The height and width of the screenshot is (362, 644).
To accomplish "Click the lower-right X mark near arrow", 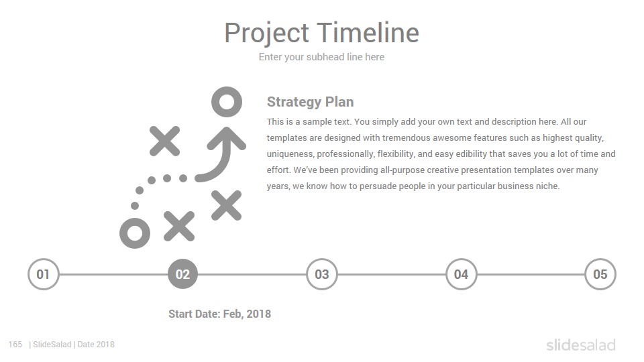I will (x=227, y=205).
